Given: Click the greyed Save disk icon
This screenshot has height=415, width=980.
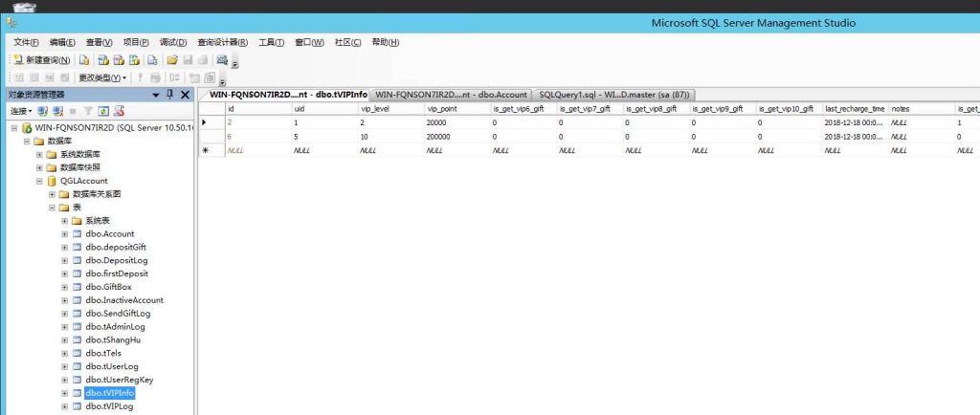Looking at the screenshot, I should (x=188, y=60).
